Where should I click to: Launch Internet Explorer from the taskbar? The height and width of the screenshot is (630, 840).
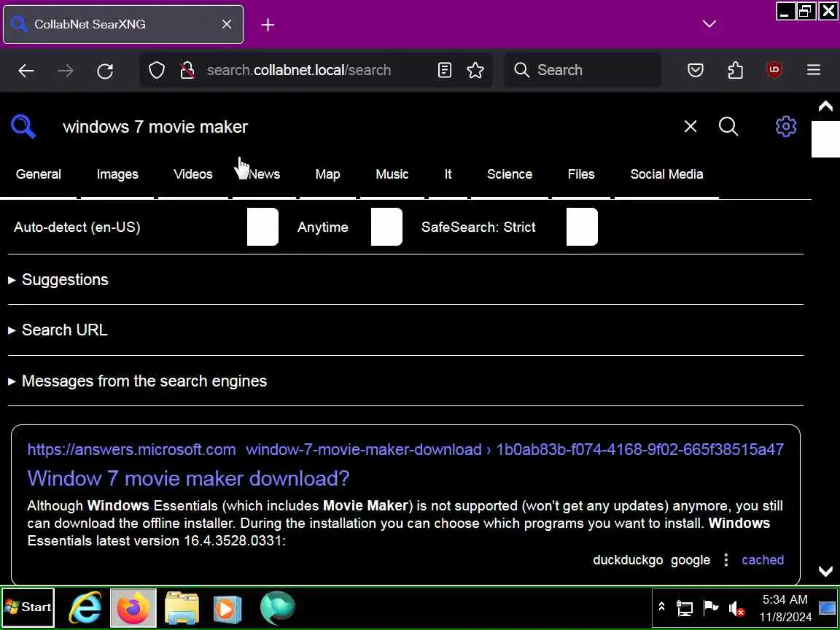(x=86, y=607)
